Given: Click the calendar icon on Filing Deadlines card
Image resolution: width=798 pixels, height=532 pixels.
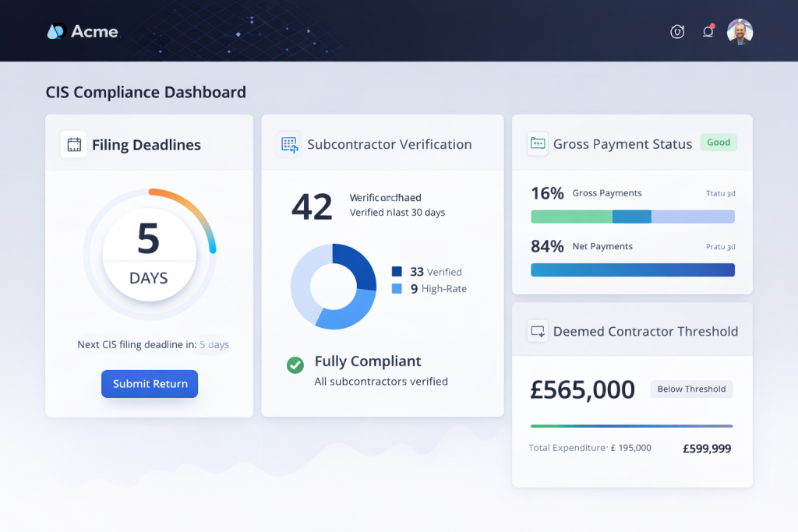Looking at the screenshot, I should pos(73,144).
